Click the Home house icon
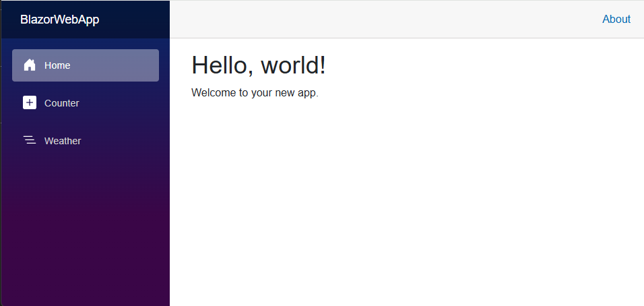The height and width of the screenshot is (306, 644). click(30, 65)
